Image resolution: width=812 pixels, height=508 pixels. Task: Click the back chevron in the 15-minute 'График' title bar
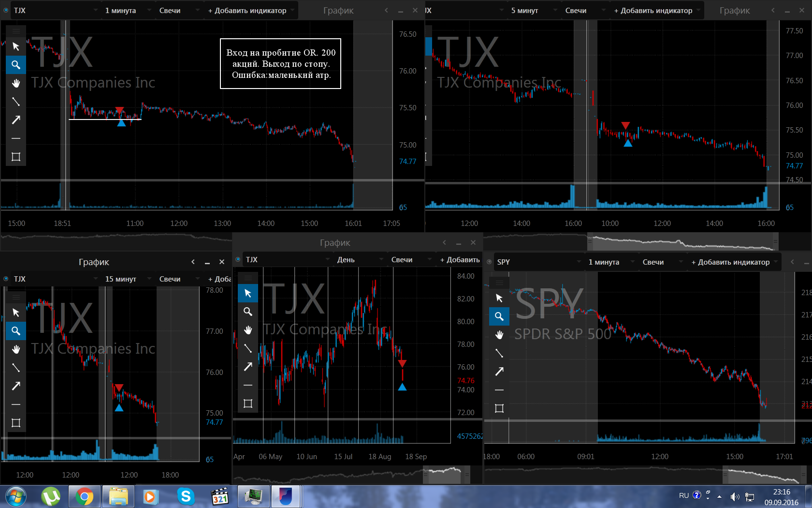tap(193, 262)
